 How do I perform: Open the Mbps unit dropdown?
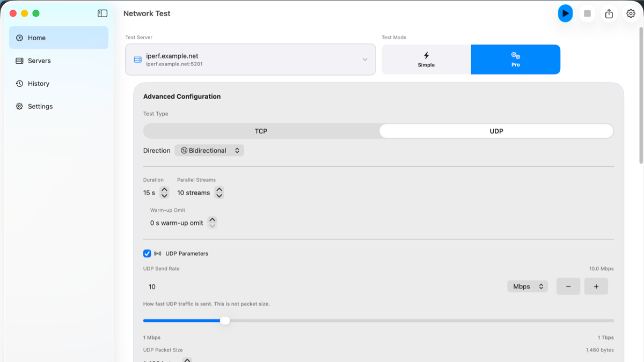pos(528,286)
